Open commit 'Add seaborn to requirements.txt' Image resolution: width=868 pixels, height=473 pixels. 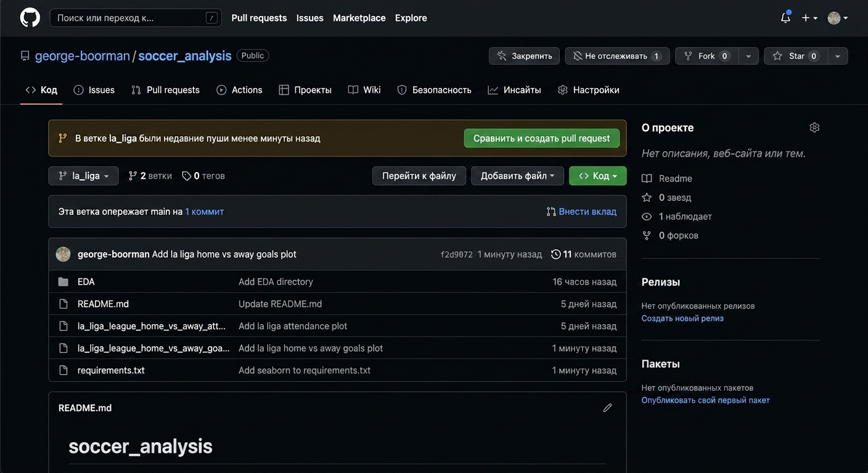click(x=305, y=370)
